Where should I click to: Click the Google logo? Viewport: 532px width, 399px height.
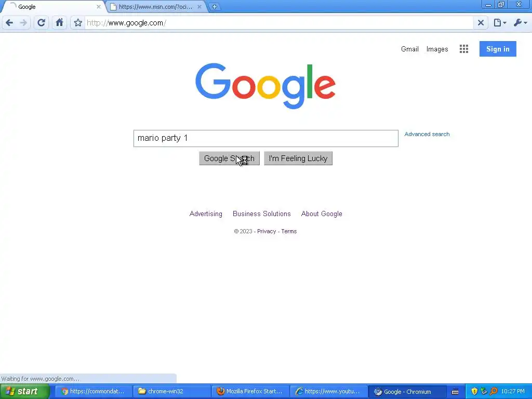click(265, 86)
